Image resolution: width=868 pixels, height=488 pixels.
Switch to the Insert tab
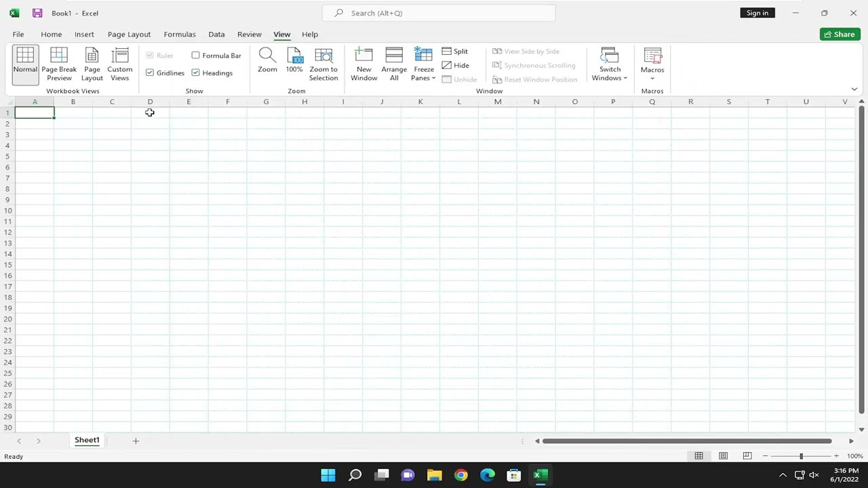pos(84,34)
